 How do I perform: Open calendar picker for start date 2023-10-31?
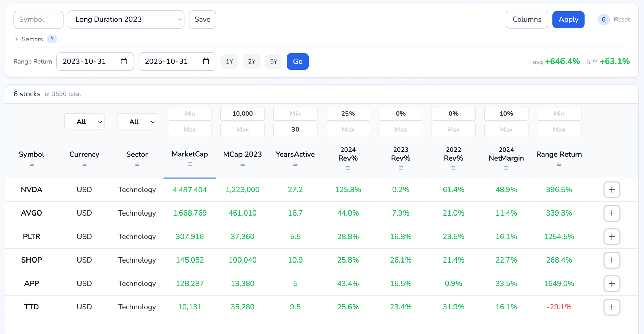(124, 61)
